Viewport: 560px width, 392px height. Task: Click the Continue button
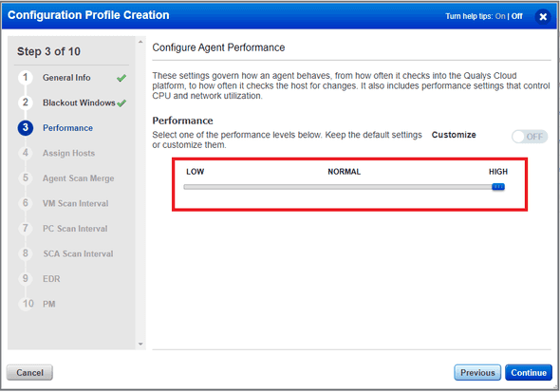pyautogui.click(x=529, y=373)
